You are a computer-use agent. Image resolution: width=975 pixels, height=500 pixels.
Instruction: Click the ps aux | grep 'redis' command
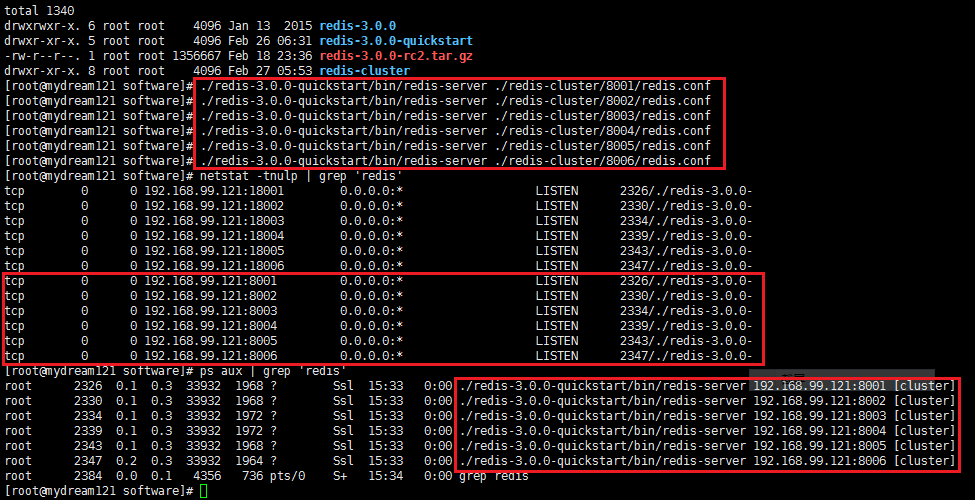click(x=273, y=371)
